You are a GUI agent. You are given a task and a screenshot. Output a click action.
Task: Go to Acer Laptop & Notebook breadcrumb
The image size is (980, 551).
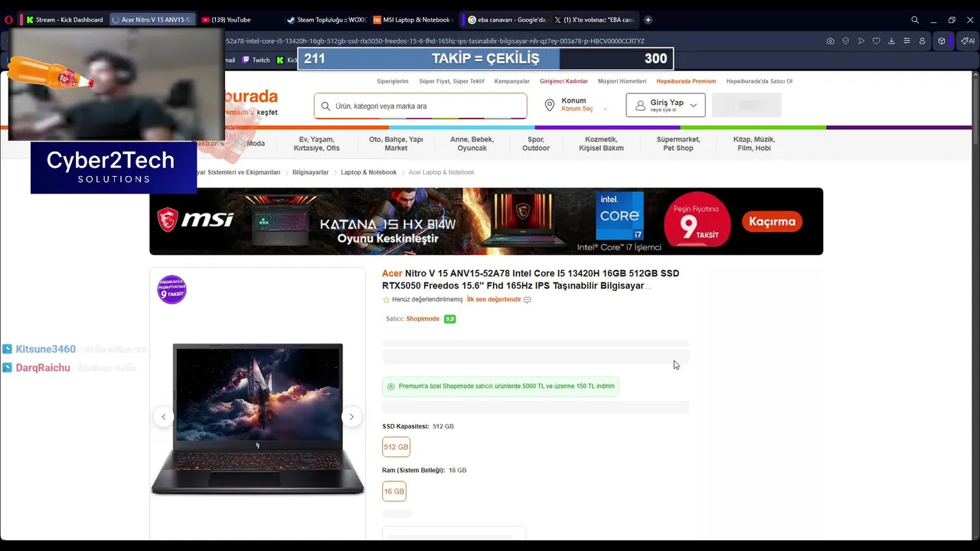[x=442, y=172]
